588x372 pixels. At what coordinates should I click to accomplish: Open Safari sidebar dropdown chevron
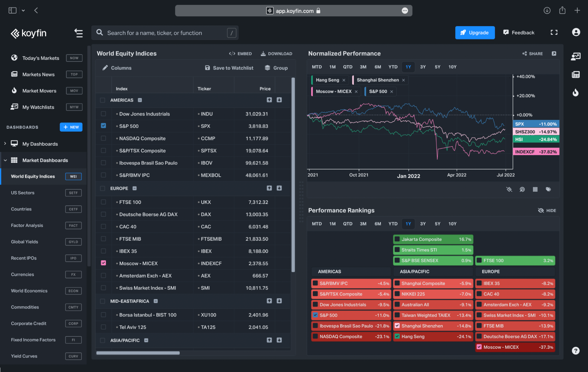point(23,11)
